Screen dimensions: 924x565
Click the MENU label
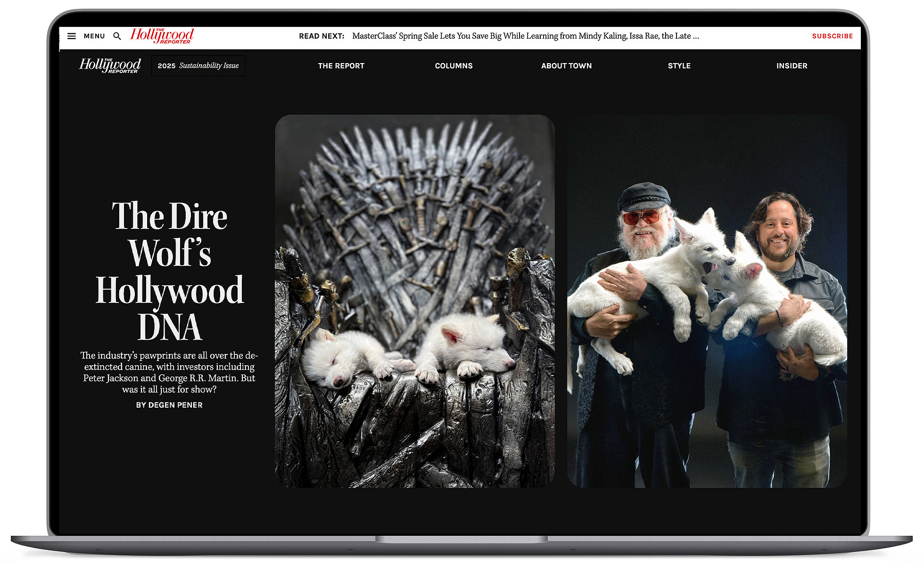[94, 36]
